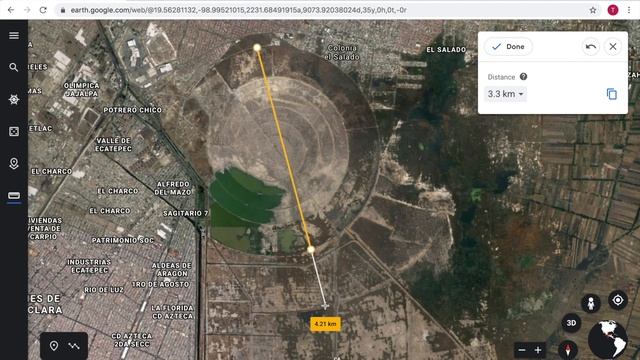Click Colonia el Salado map label

tap(342, 53)
